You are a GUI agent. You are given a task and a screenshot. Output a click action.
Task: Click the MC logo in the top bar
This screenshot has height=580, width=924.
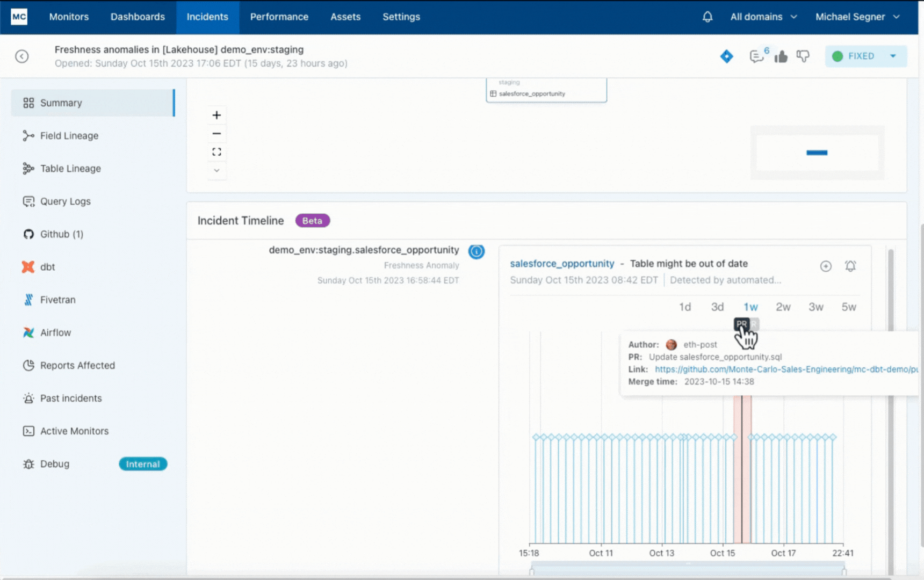click(19, 17)
